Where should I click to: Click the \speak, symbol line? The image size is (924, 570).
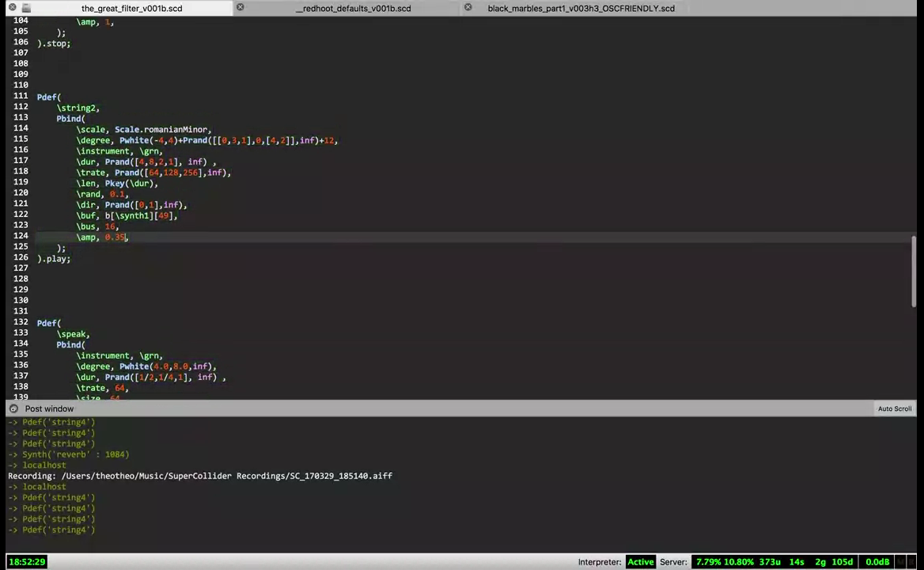tap(73, 333)
